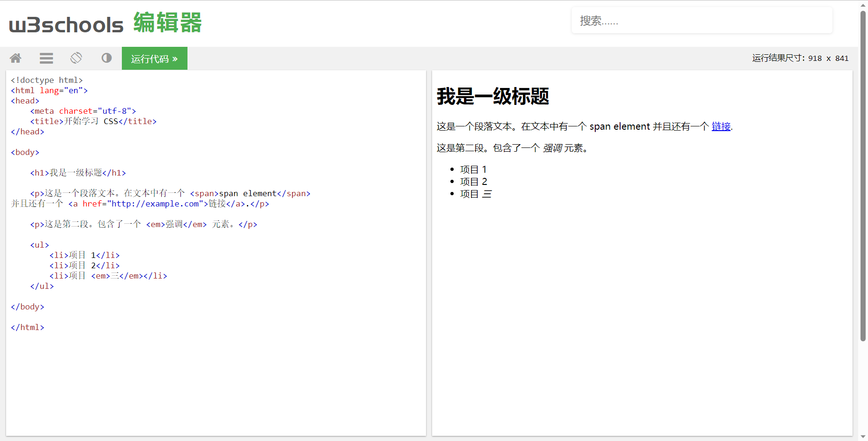Click the 运行结果尺寸 size readout
This screenshot has height=441, width=868.
[x=800, y=58]
